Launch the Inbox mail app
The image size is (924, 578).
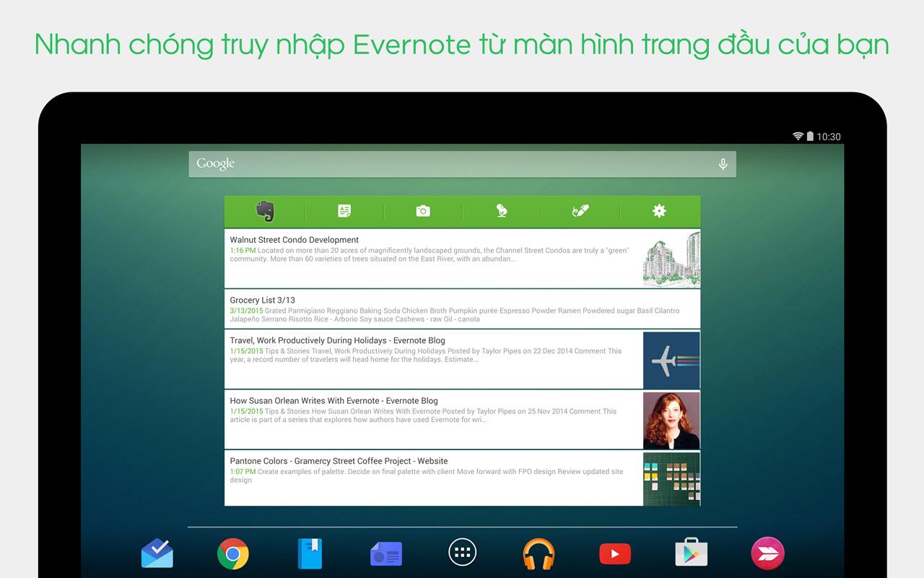tap(157, 554)
